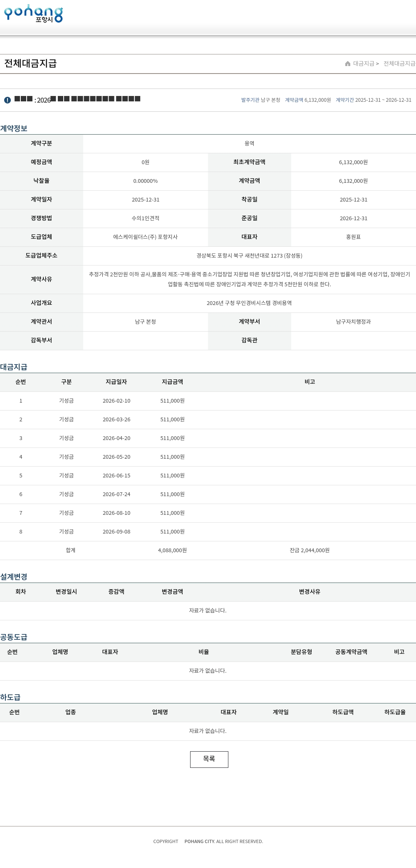416x868 pixels.
Task: Select the 공동도급 section heading
Action: (14, 637)
